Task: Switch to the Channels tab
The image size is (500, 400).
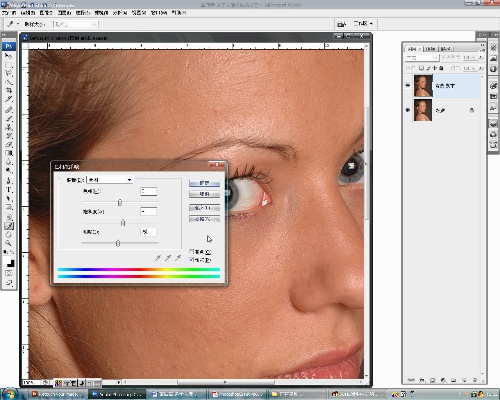Action: [x=431, y=49]
